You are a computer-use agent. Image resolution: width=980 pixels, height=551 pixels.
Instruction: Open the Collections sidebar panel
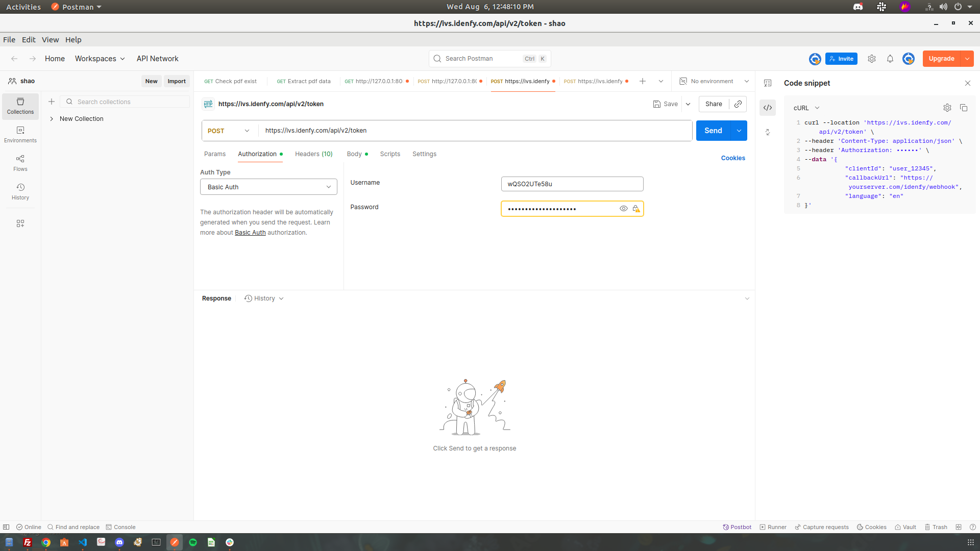coord(20,106)
